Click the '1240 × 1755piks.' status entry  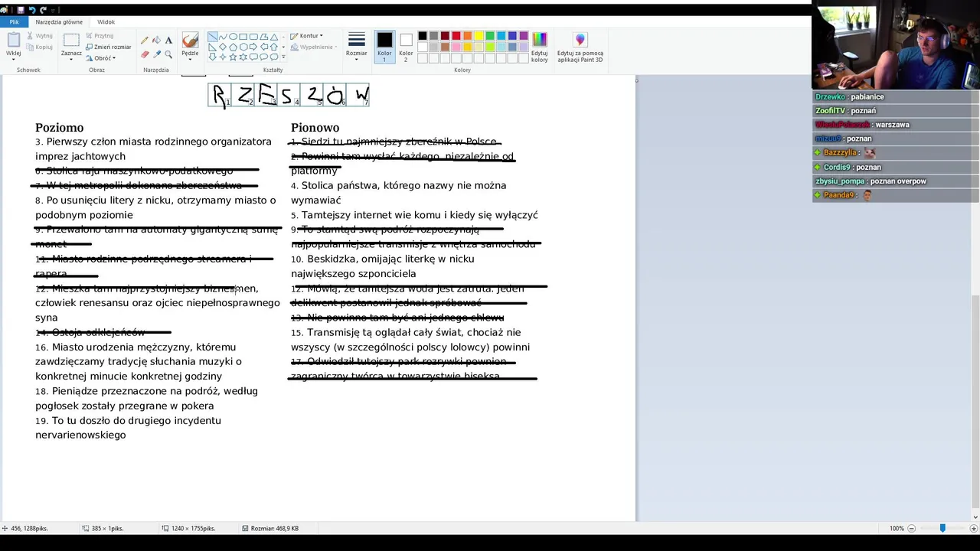[x=188, y=528]
